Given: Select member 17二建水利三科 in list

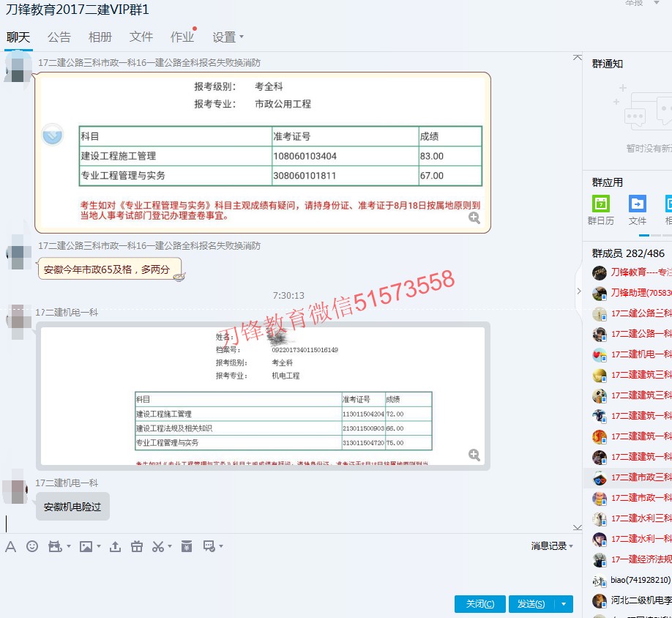Looking at the screenshot, I should coord(628,518).
